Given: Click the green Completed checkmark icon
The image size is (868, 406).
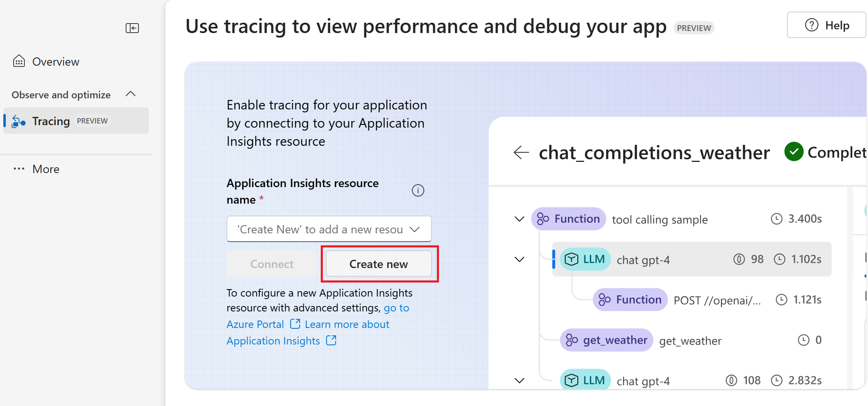Looking at the screenshot, I should (794, 152).
